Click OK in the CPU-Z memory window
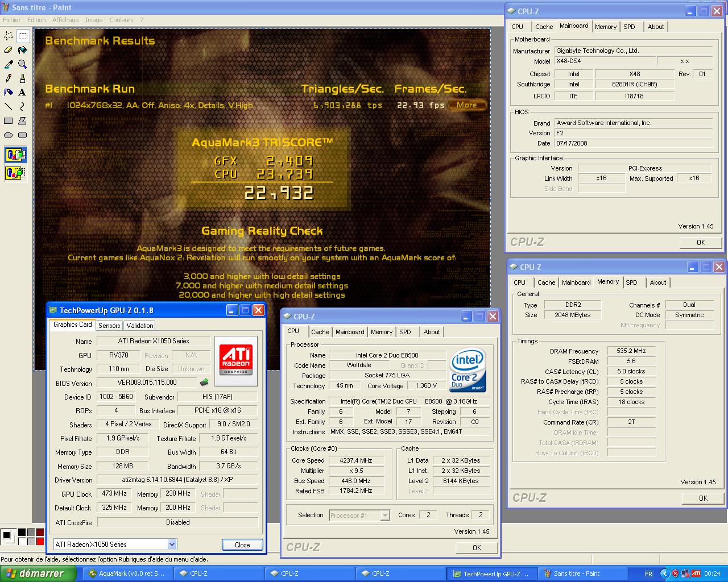 [x=703, y=498]
